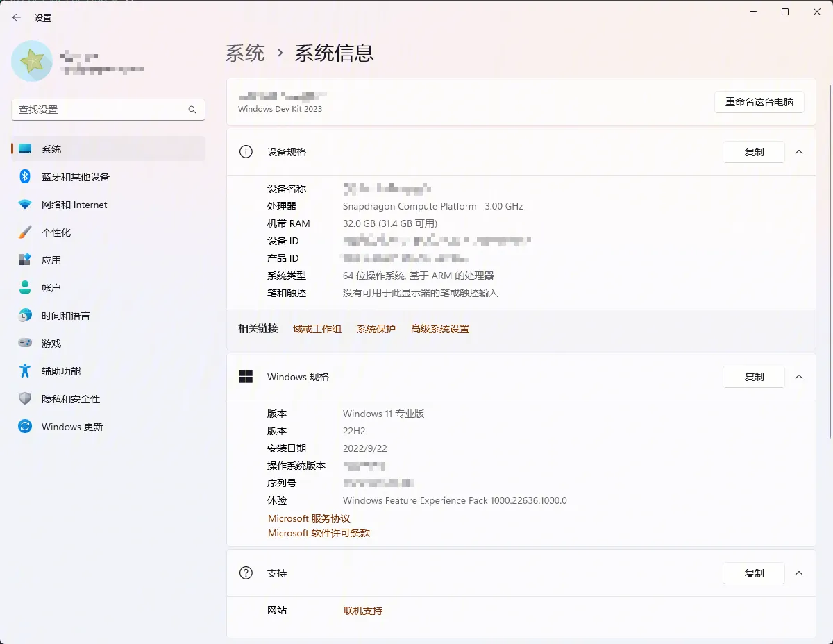Viewport: 833px width, 644px height.
Task: Click the 查找设置 search box
Action: [101, 110]
